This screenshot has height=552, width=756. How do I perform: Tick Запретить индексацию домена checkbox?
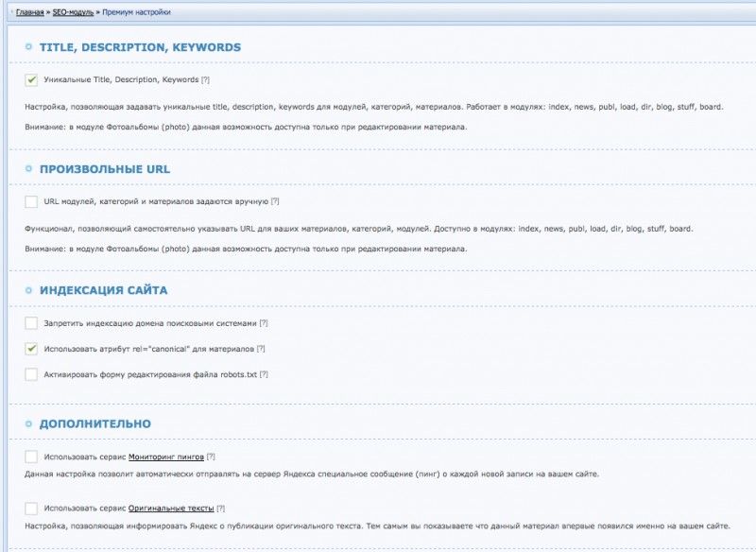pyautogui.click(x=31, y=323)
